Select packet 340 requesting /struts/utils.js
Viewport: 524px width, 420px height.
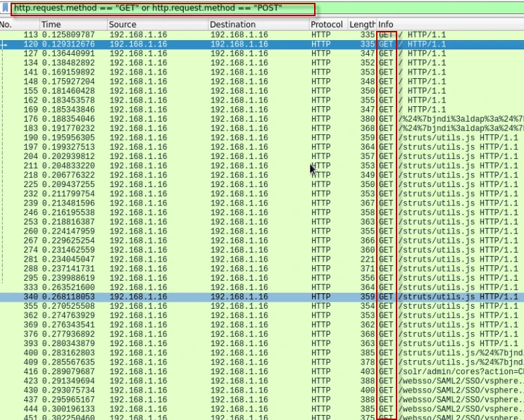pos(211,297)
